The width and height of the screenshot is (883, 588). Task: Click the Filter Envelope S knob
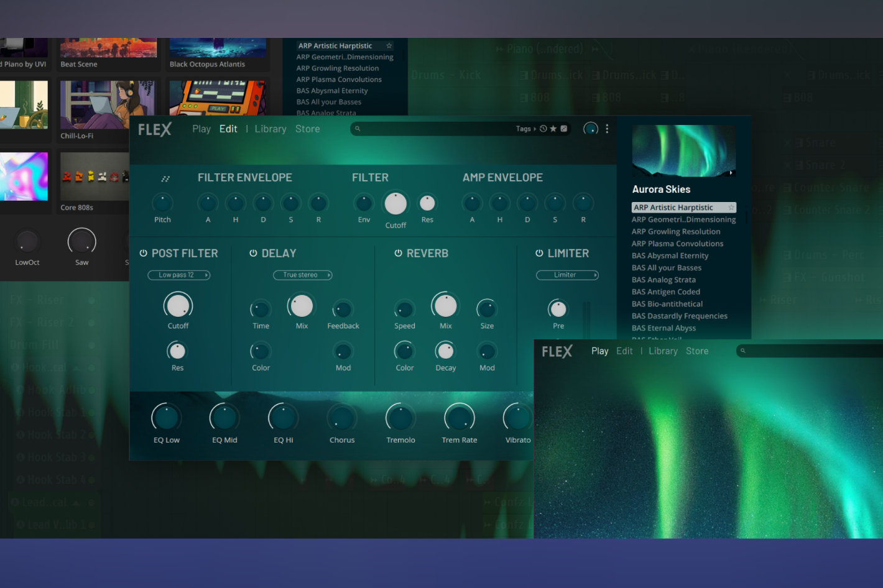[290, 203]
